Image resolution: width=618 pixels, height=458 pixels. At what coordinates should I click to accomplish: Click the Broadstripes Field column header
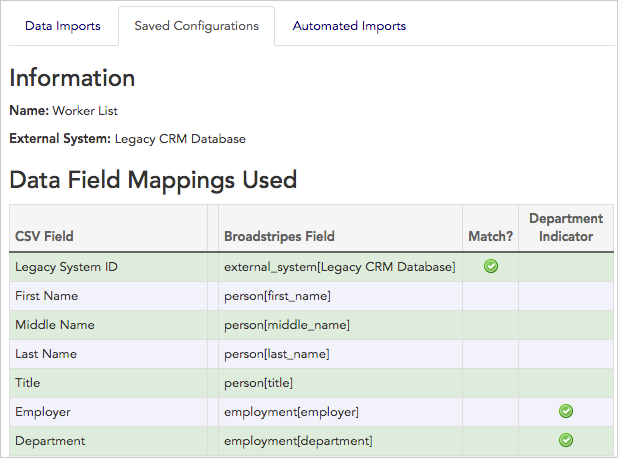279,237
